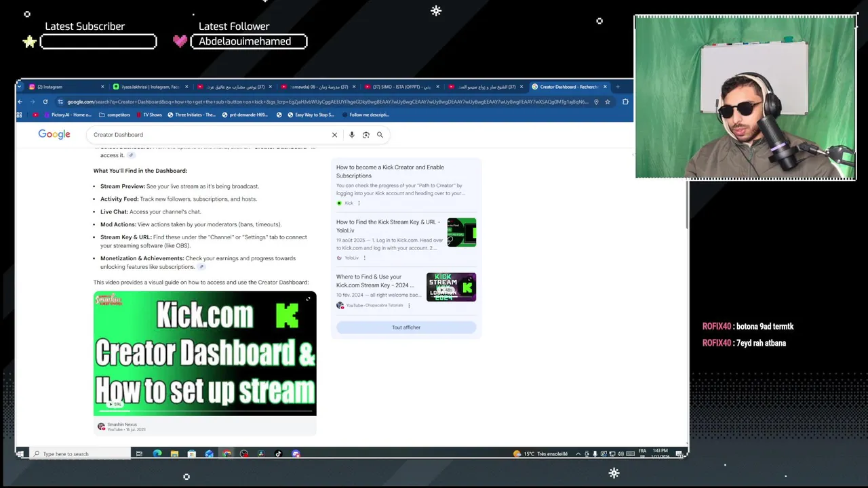
Task: Open source link icon after 'access it'
Action: coord(132,155)
